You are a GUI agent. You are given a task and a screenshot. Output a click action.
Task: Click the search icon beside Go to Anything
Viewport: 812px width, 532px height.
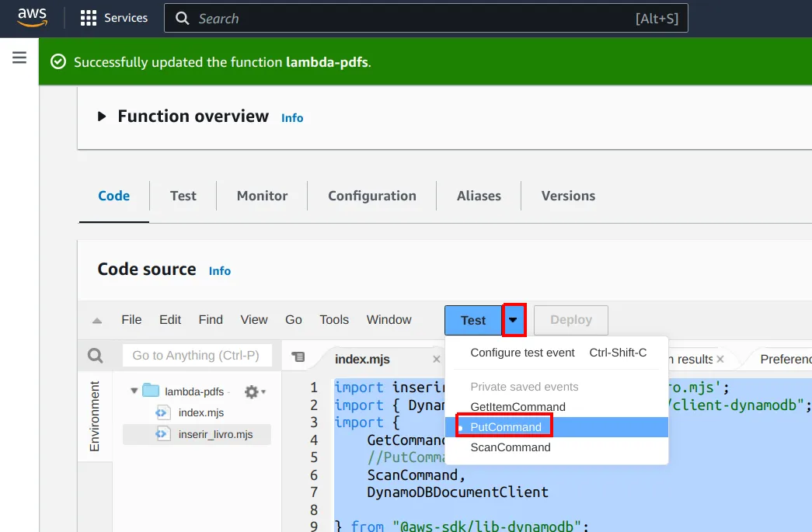(x=96, y=356)
